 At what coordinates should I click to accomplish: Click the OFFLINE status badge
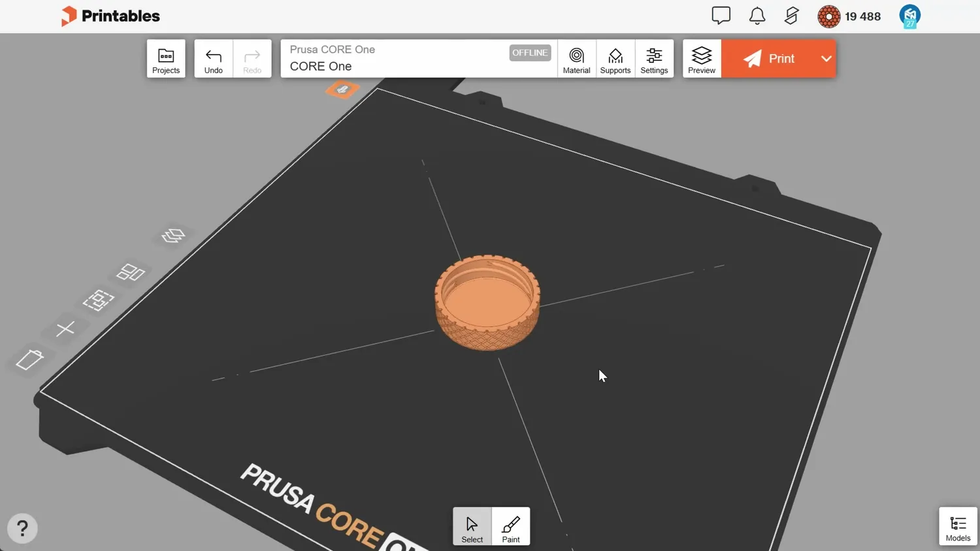530,53
